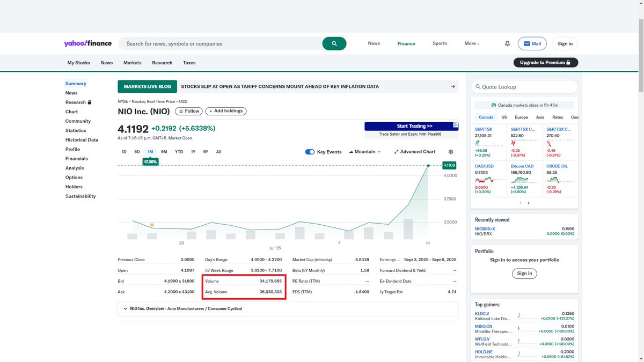Click the Quote Lookup search icon
Image resolution: width=644 pixels, height=362 pixels.
(477, 87)
